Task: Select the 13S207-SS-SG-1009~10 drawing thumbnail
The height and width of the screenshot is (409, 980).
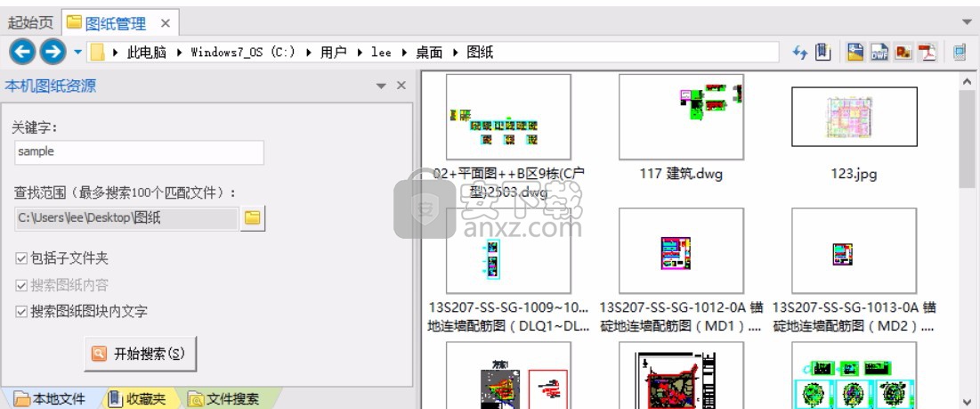Action: point(508,250)
